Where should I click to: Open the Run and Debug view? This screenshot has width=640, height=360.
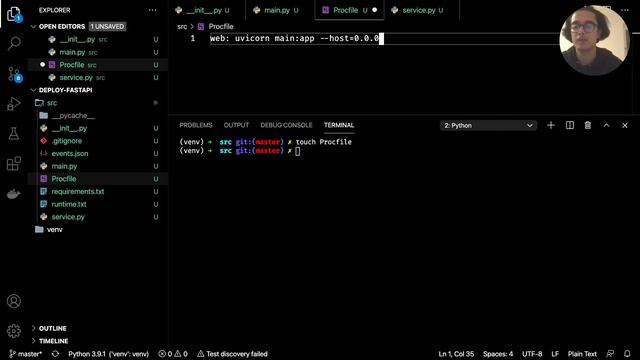tap(14, 104)
